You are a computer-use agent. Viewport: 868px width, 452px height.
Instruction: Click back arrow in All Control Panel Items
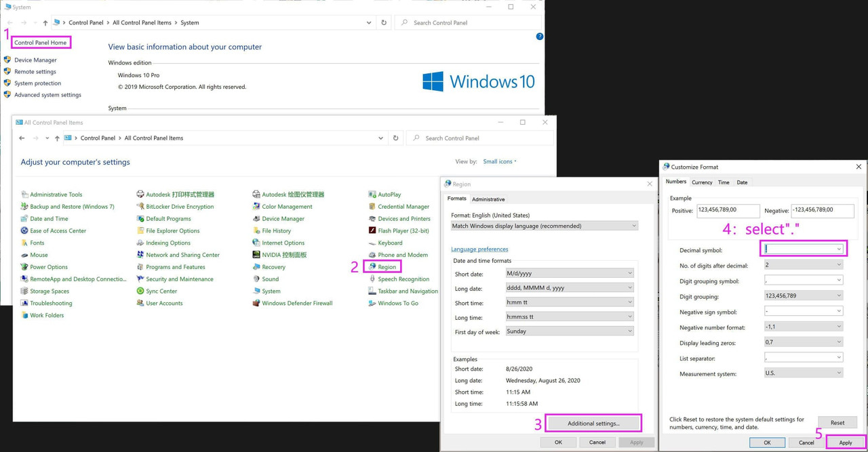(22, 138)
